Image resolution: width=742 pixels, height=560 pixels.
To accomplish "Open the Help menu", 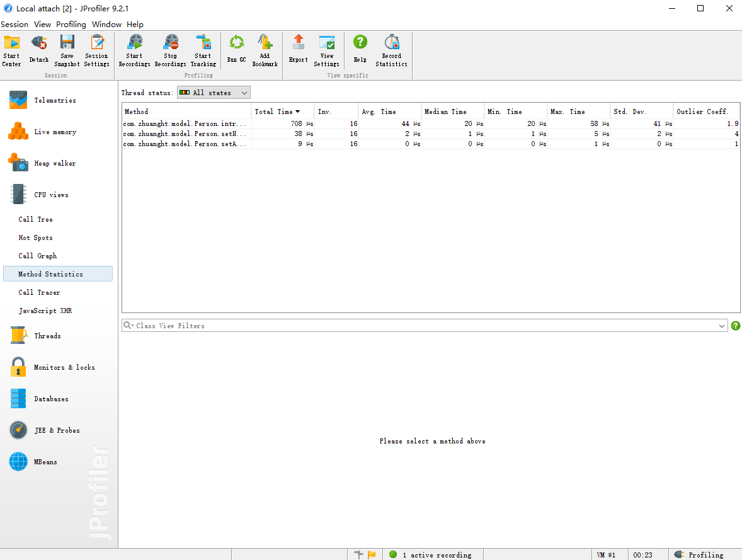I will coord(135,24).
